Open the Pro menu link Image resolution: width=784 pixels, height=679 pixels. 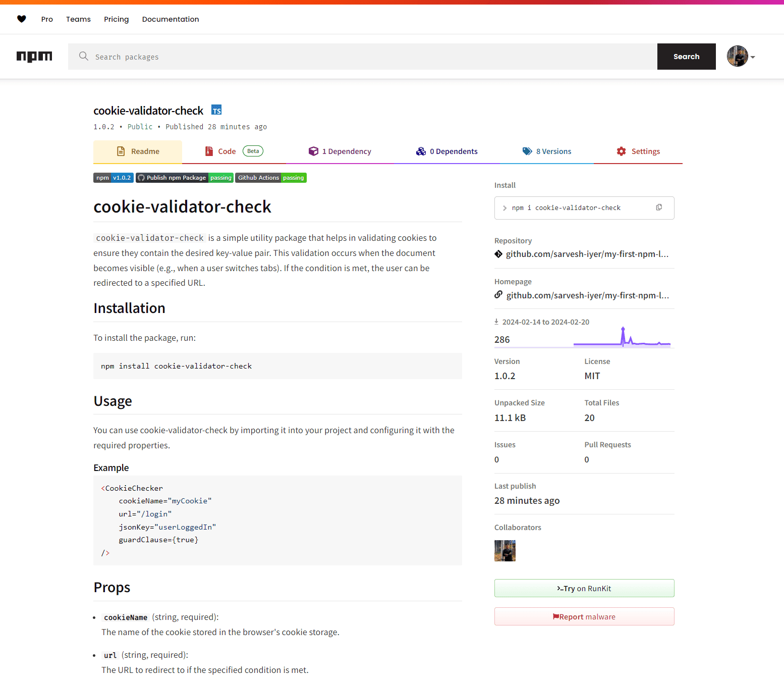[x=47, y=19]
